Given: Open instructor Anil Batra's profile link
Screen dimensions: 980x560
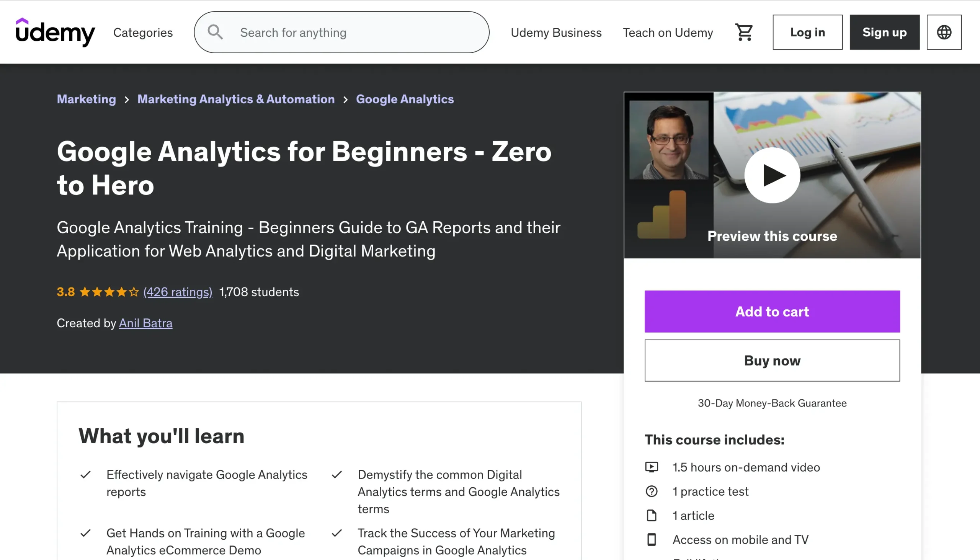Looking at the screenshot, I should pyautogui.click(x=145, y=323).
